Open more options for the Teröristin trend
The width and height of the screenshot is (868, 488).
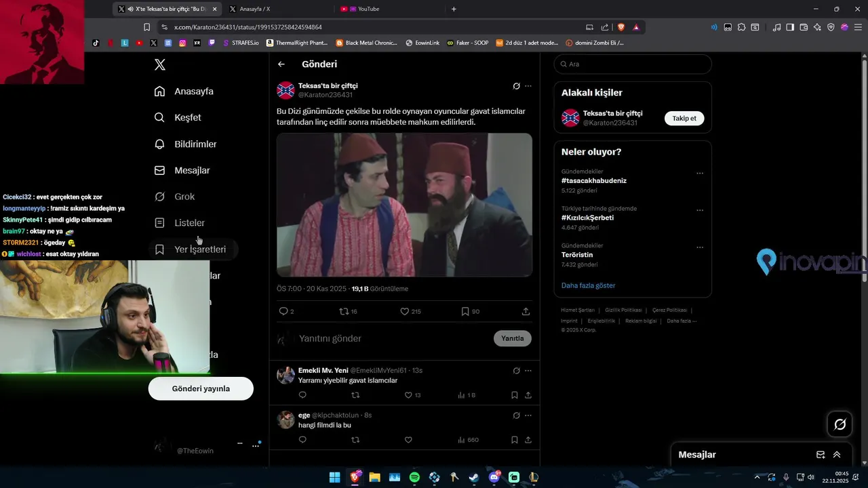pyautogui.click(x=700, y=247)
